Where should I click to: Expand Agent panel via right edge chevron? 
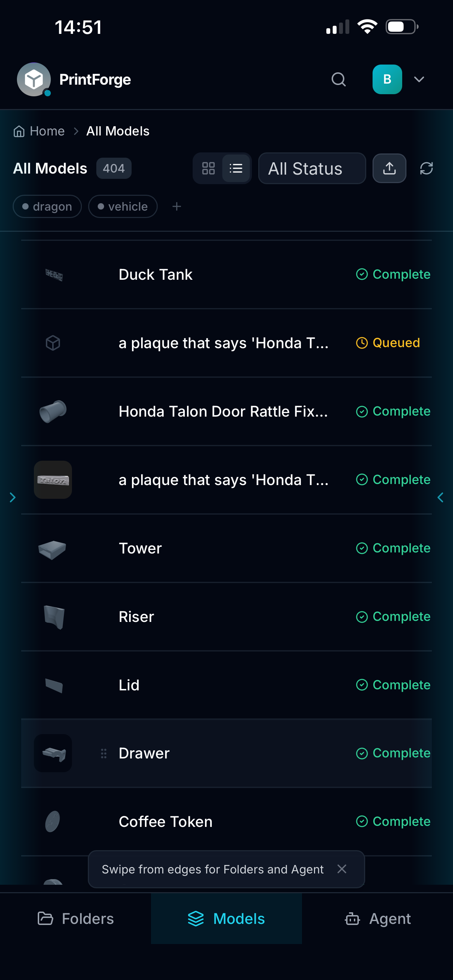(x=440, y=497)
